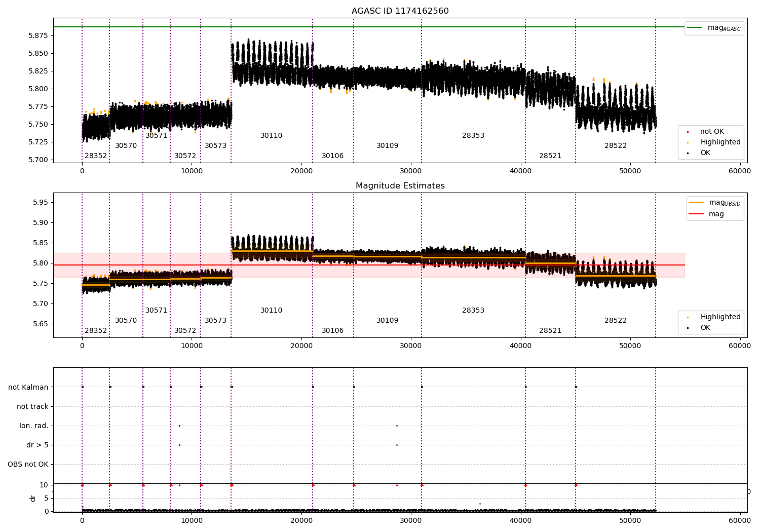Click obsid label 30110 in Magnitude Estimates plot
The image size is (760, 532).
tap(271, 311)
